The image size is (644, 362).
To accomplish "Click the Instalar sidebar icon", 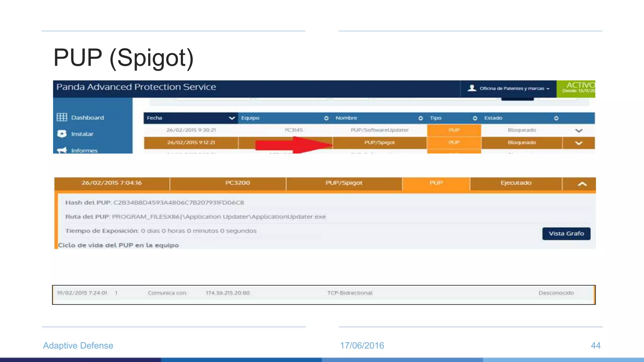I will coord(62,134).
